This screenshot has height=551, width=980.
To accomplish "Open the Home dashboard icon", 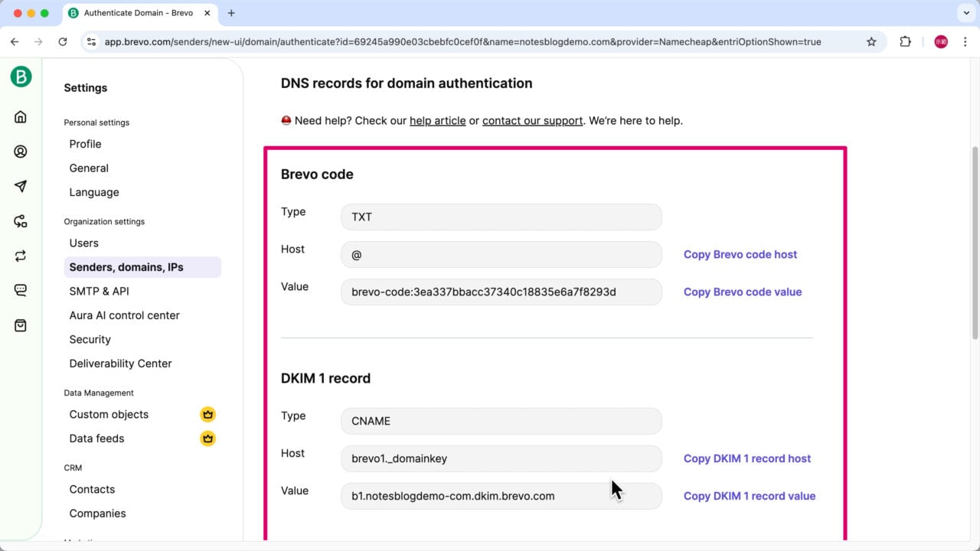I will click(x=20, y=116).
